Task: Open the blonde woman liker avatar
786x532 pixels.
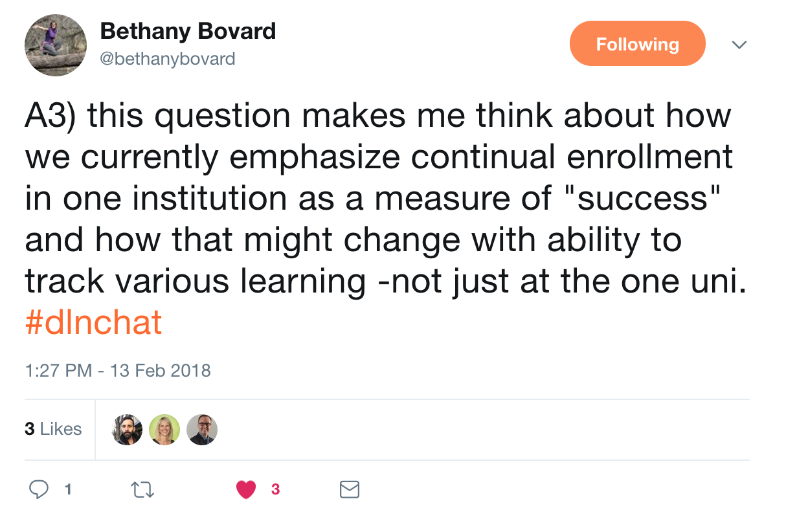Action: [x=164, y=430]
